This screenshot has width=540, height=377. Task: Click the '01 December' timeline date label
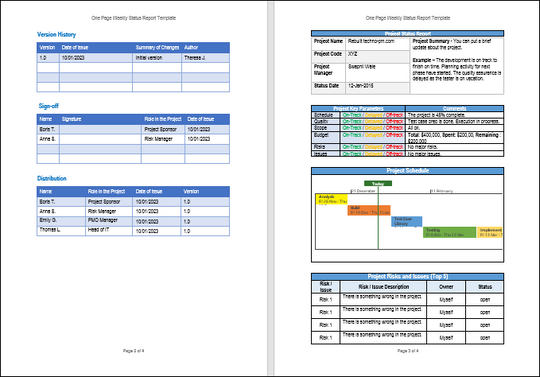click(363, 191)
